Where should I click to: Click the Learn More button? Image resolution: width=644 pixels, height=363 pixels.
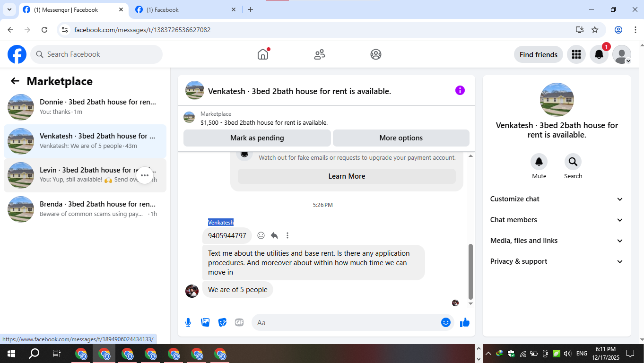[347, 176]
